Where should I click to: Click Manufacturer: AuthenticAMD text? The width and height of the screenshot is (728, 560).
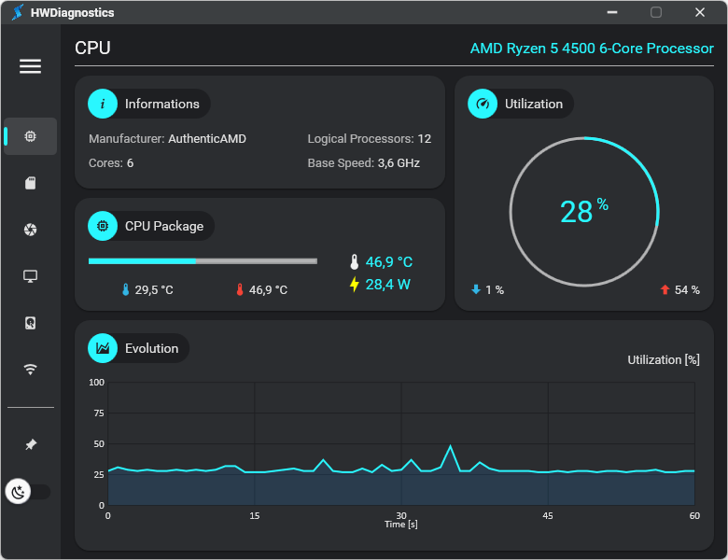click(x=168, y=139)
